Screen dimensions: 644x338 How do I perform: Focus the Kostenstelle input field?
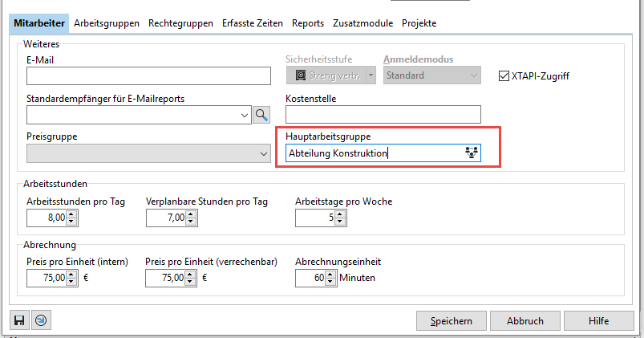(383, 115)
